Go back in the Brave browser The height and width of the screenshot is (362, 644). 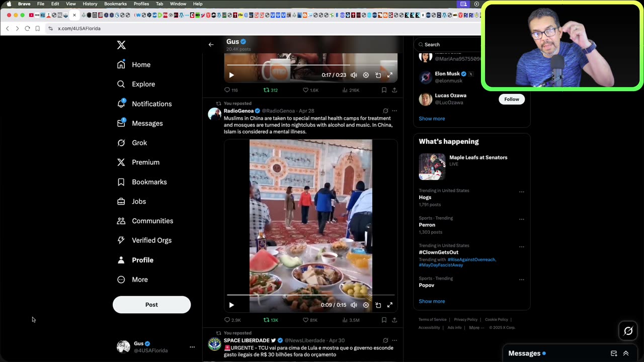pyautogui.click(x=8, y=29)
